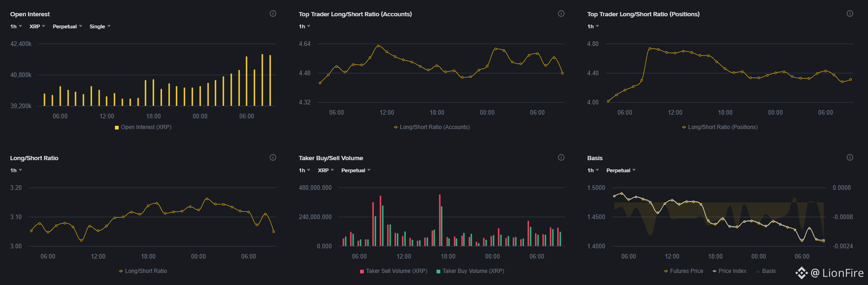
Task: Toggle the Long/Short Ratio (Accounts) legend series
Action: 432,127
